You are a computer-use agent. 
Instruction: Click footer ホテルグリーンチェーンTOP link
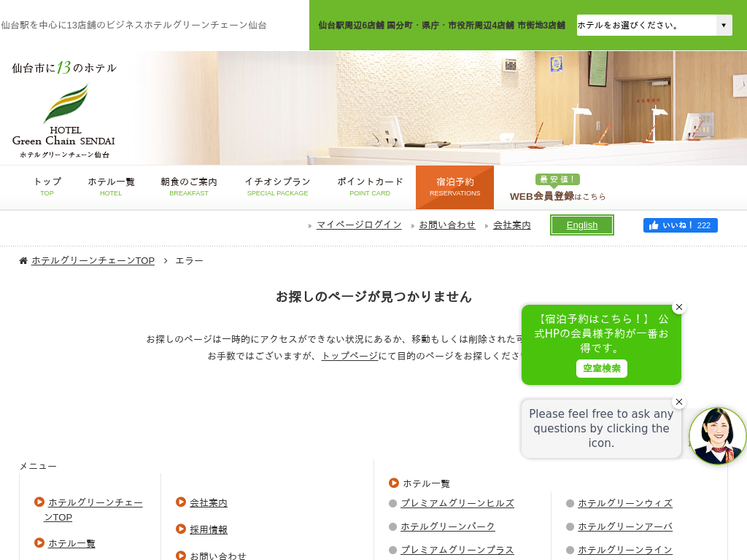[x=93, y=510]
